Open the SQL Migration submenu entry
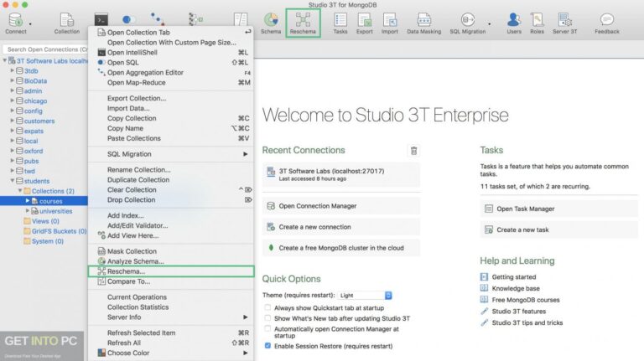The height and width of the screenshot is (361, 644). point(171,154)
